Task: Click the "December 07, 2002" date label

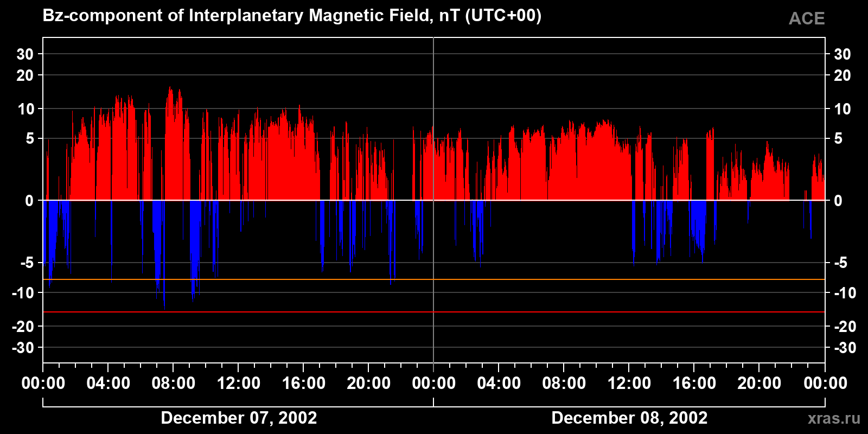Action: coord(239,418)
